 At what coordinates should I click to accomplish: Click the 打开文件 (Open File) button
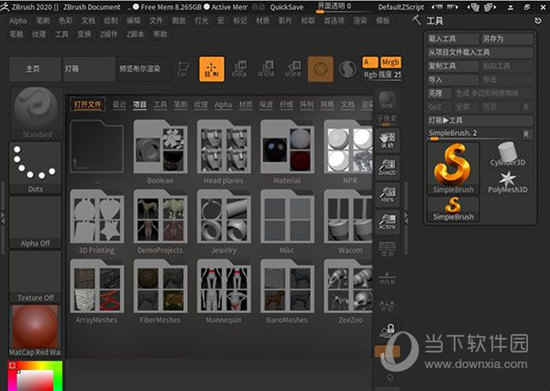tap(88, 104)
